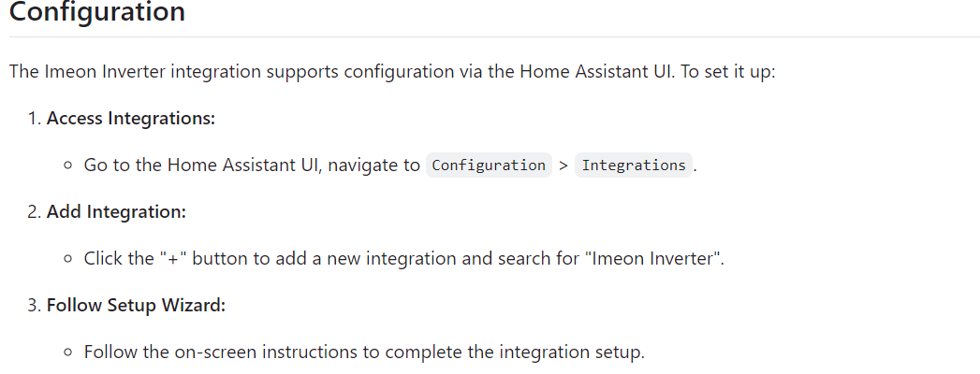Click the hollow bullet before "Go to the Home Assistant UI"
The width and height of the screenshot is (980, 374).
click(68, 166)
